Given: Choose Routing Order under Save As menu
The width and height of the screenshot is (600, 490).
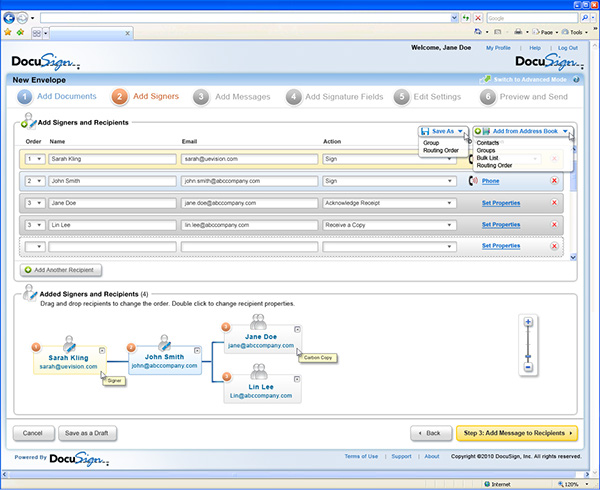Looking at the screenshot, I should point(441,150).
